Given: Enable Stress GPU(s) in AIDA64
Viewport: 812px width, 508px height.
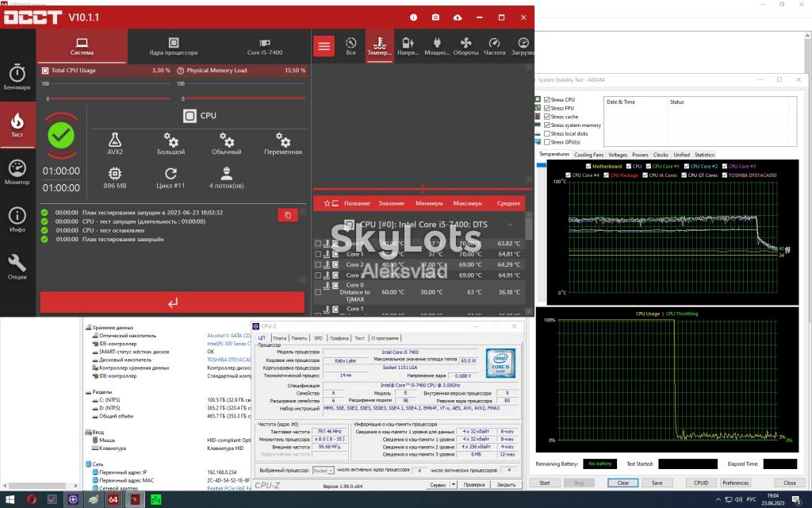Looking at the screenshot, I should (547, 142).
